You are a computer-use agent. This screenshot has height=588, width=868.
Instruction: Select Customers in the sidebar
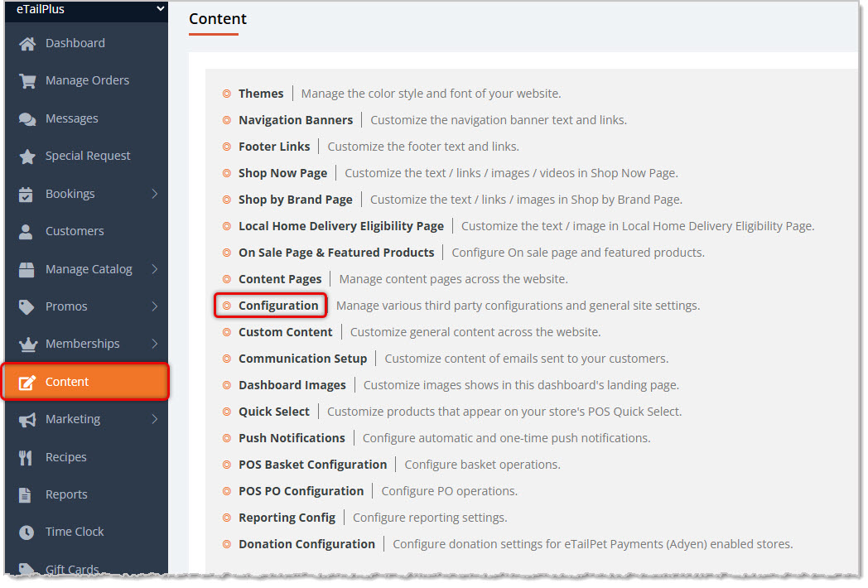[86, 231]
